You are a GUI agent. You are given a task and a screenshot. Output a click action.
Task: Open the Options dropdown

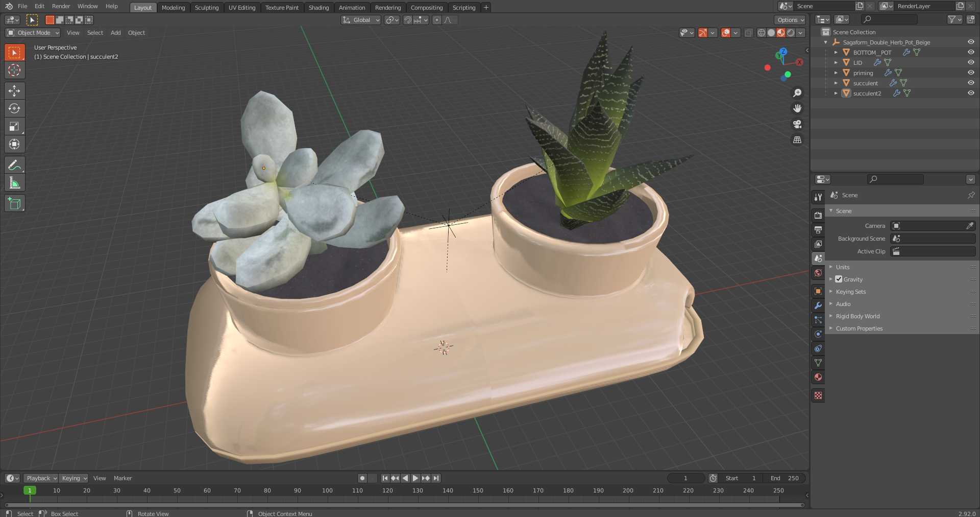click(791, 20)
